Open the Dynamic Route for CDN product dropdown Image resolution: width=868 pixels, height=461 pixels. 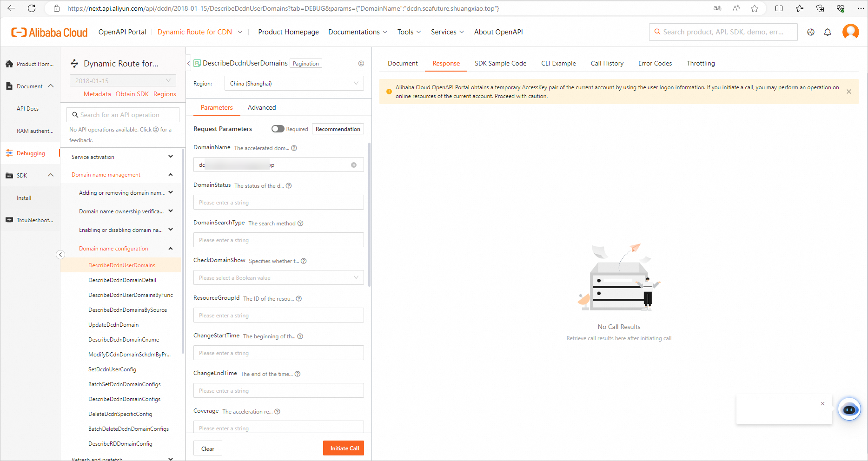pos(200,32)
